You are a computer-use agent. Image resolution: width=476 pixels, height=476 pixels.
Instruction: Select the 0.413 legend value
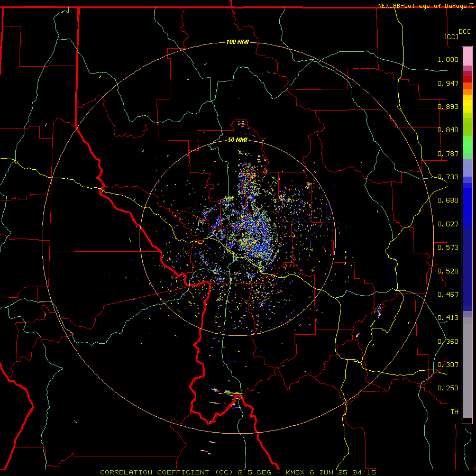(448, 318)
